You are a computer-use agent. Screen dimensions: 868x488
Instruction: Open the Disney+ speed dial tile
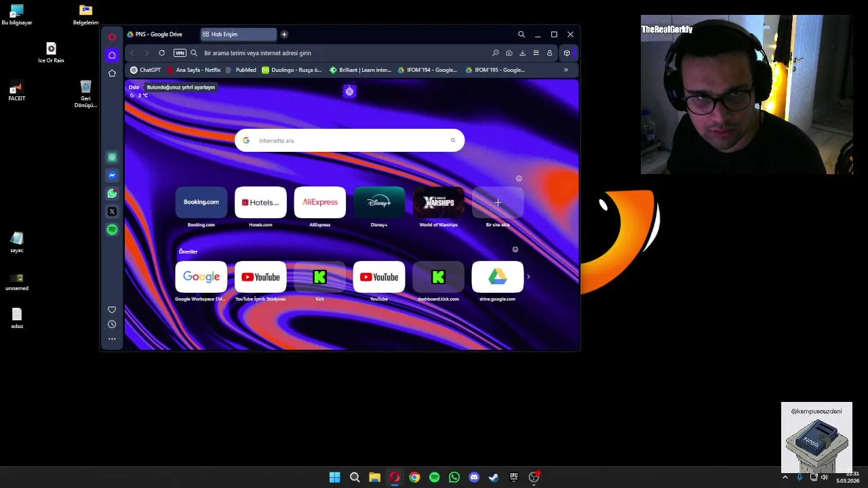pos(379,202)
